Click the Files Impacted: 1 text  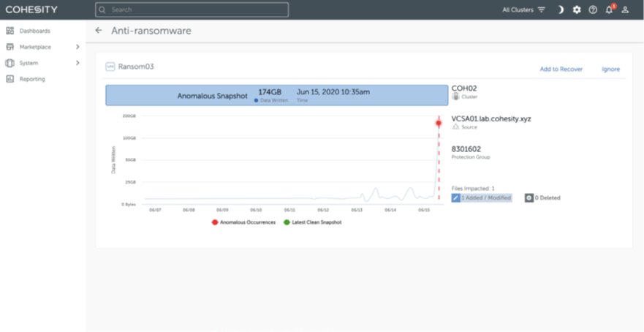(473, 189)
